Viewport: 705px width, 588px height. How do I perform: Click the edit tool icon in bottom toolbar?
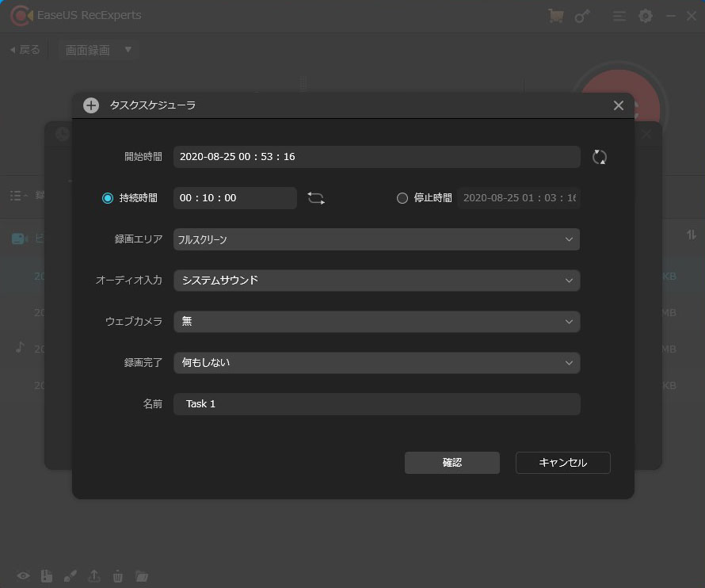(70, 576)
